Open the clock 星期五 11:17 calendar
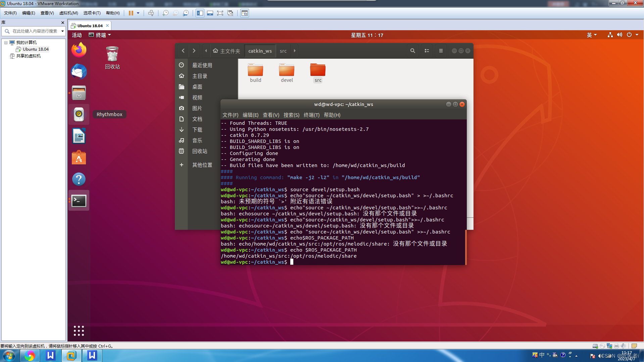 [x=367, y=35]
